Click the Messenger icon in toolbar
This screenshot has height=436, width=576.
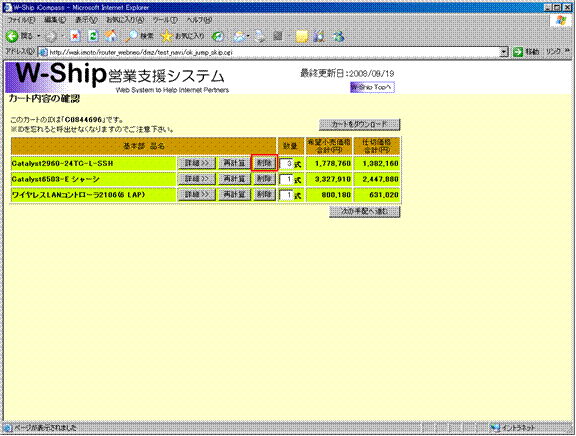point(338,36)
